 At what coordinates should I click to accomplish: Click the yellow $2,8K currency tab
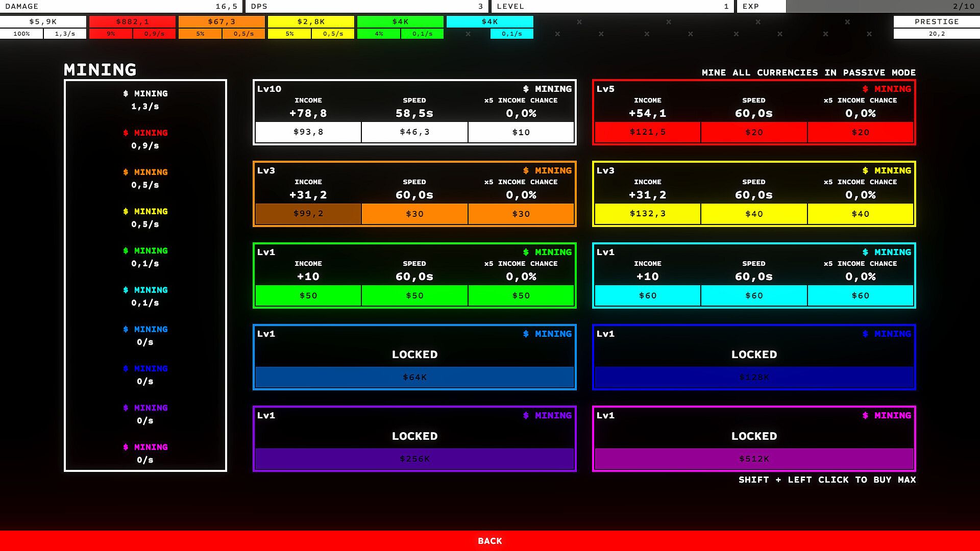coord(311,21)
